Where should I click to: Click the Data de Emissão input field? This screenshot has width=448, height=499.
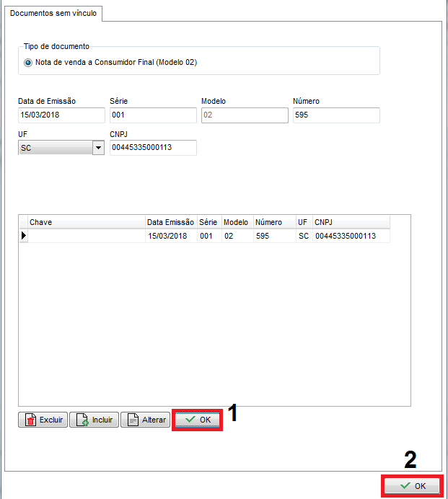tap(61, 115)
